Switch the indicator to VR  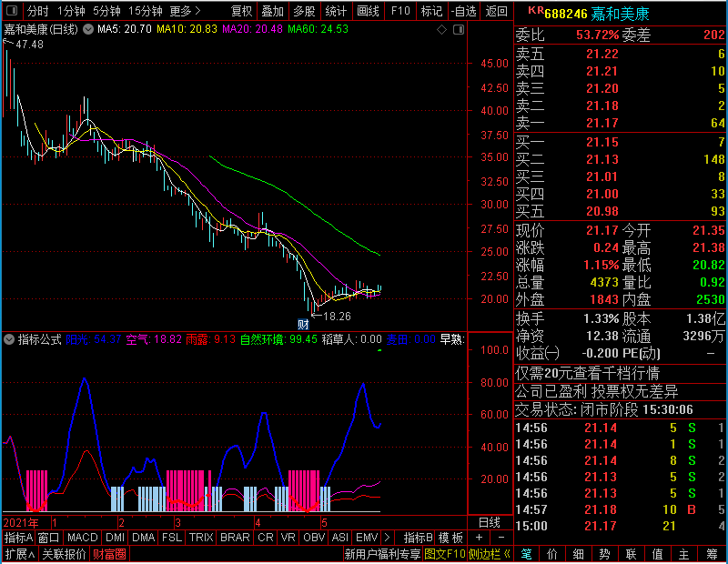pyautogui.click(x=288, y=538)
